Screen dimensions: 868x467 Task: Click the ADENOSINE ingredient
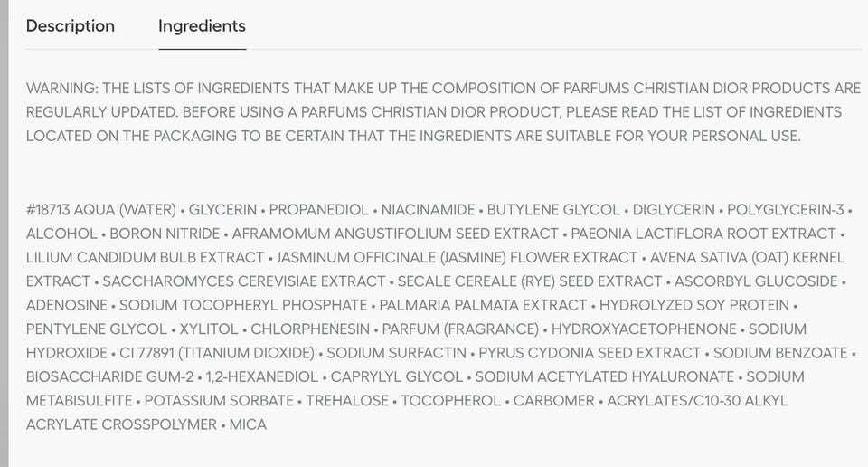click(x=66, y=305)
